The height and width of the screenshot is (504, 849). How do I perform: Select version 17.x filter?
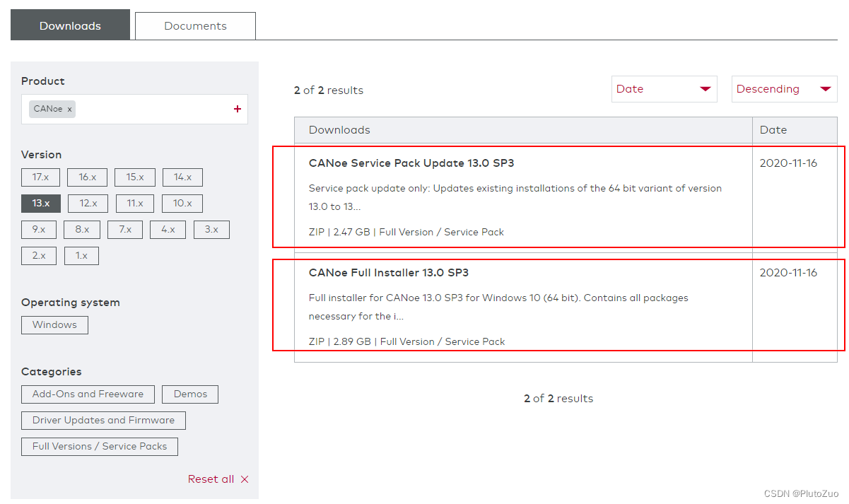click(41, 177)
